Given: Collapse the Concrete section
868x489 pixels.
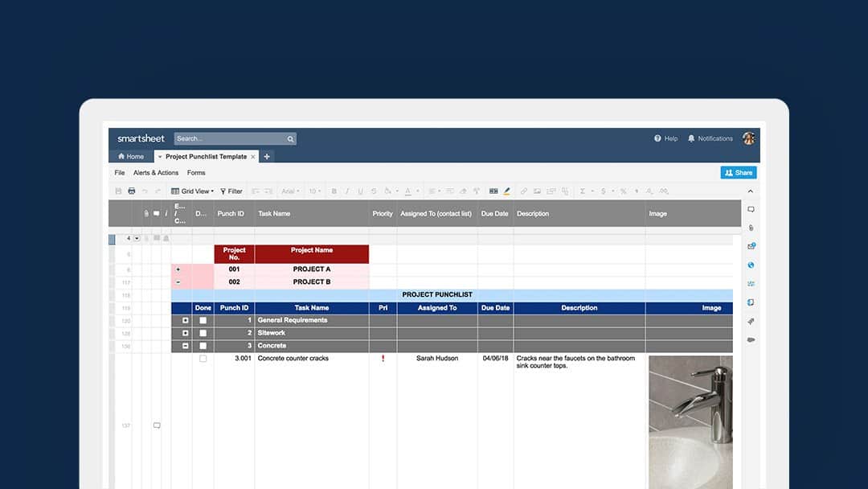Looking at the screenshot, I should (x=186, y=346).
